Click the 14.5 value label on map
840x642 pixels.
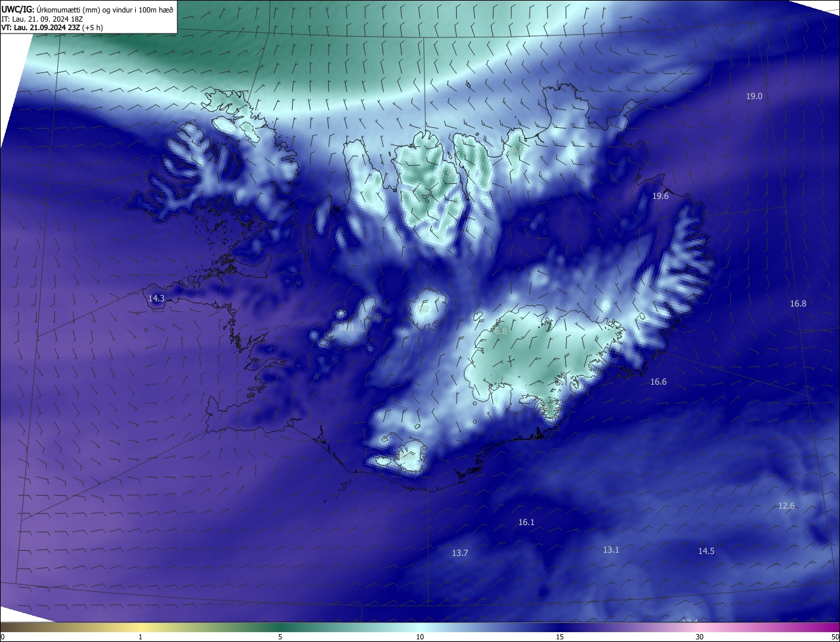(x=706, y=551)
